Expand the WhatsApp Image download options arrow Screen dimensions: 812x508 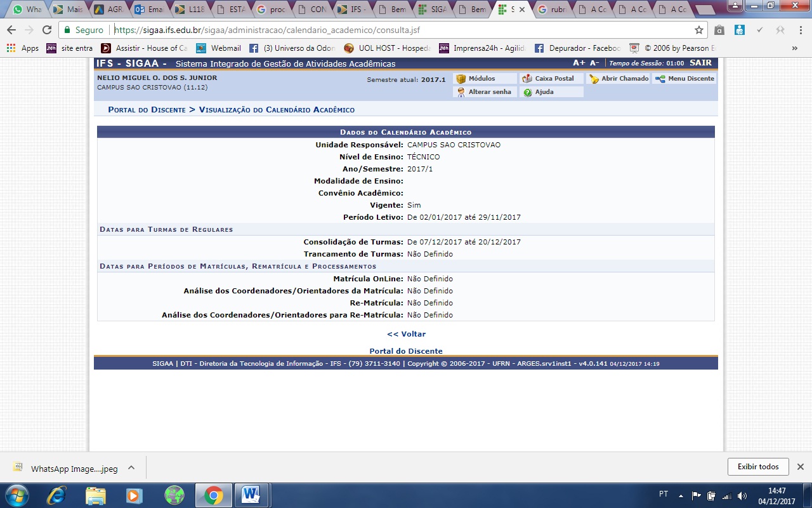click(x=131, y=468)
